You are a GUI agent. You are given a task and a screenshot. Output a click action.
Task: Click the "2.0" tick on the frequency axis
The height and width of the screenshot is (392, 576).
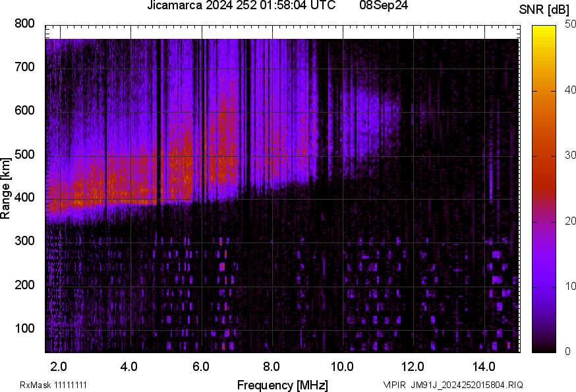58,364
